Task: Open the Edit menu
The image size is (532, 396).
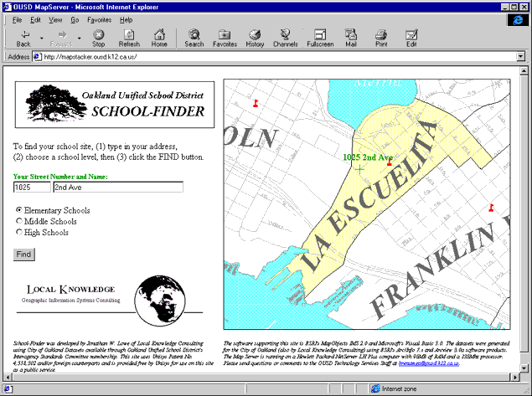Action: (35, 20)
